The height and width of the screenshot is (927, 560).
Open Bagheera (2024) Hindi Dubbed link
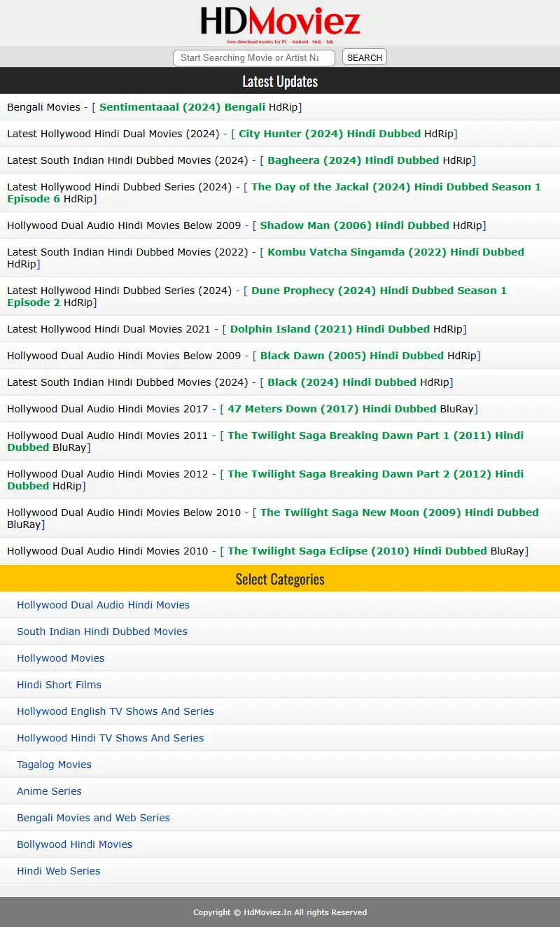point(353,160)
